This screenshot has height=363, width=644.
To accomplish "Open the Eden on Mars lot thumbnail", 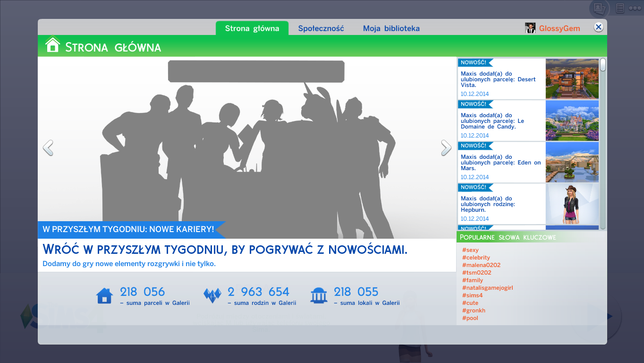I will click(572, 162).
